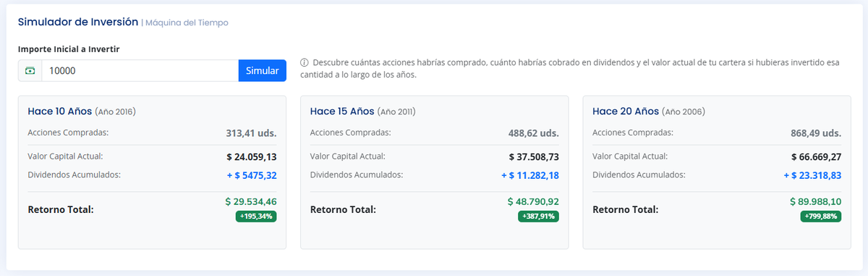868x276 pixels.
Task: Click the (Año 2016) year label
Action: point(116,112)
